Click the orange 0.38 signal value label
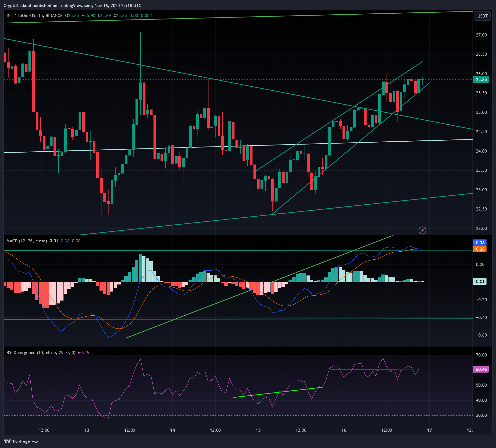Screen dimensions: 496x448 coord(480,249)
